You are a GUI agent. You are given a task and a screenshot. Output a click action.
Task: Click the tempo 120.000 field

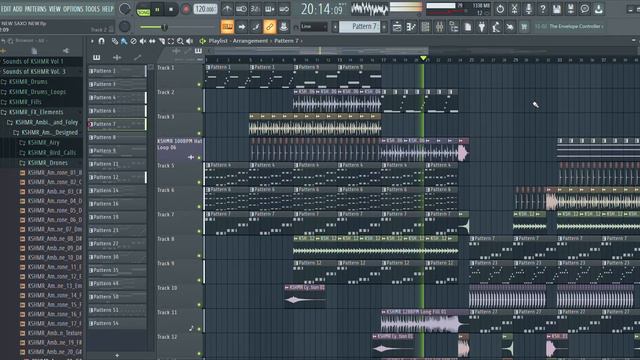[205, 9]
